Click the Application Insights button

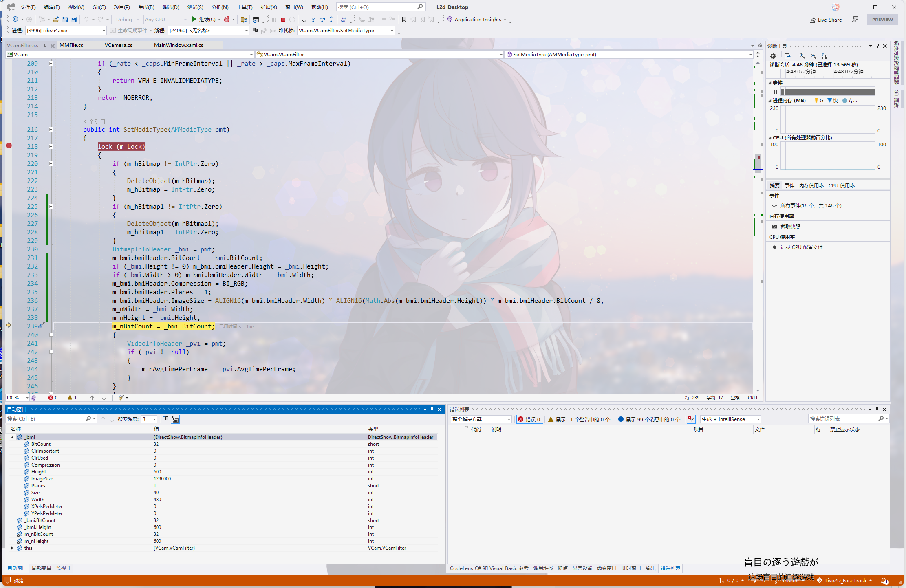click(474, 20)
